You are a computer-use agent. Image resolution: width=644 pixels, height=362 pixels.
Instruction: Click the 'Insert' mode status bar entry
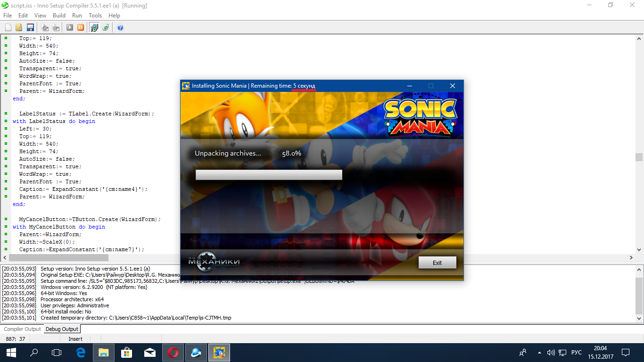[x=75, y=339]
